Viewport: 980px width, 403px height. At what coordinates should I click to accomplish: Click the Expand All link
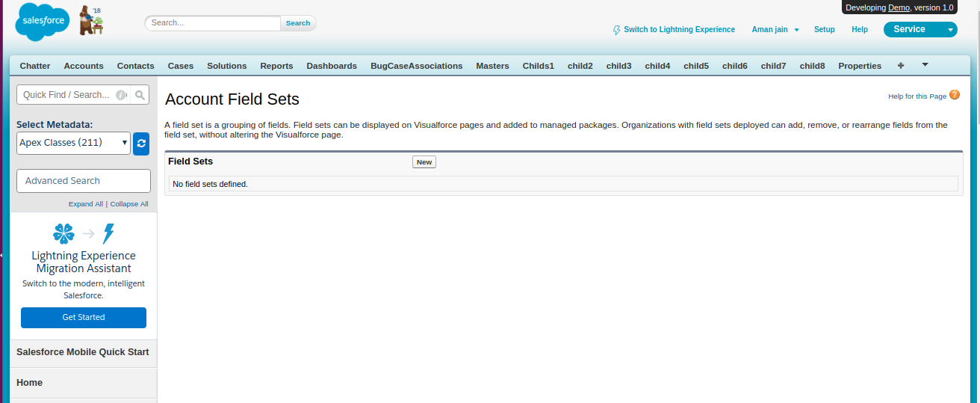86,204
